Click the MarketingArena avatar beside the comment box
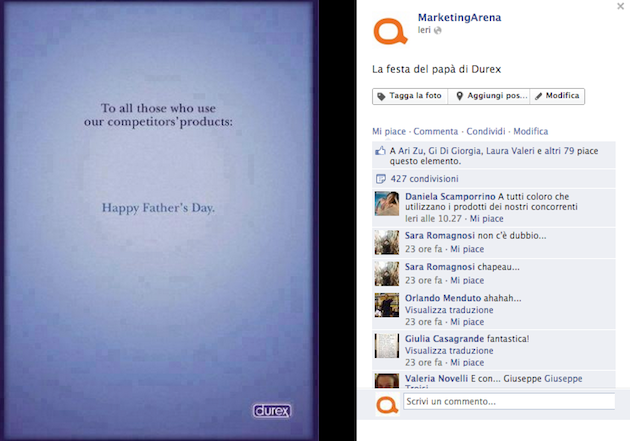 (x=387, y=404)
